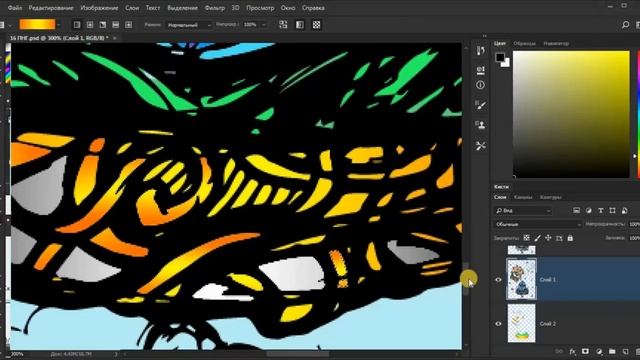Screen dimensions: 640x360
Task: Select the Слой 1 layer thumbnail
Action: click(521, 280)
